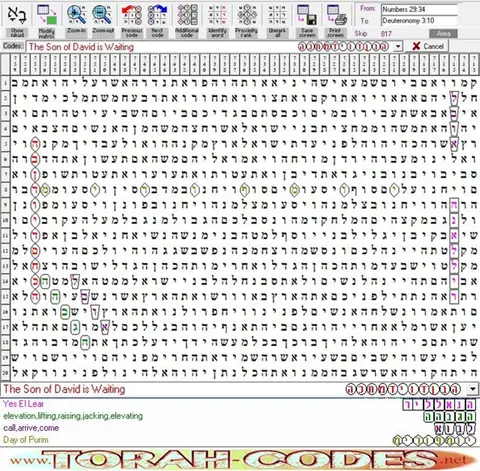Click the Codes label beside the combo box
The image size is (480, 471).
(x=13, y=46)
